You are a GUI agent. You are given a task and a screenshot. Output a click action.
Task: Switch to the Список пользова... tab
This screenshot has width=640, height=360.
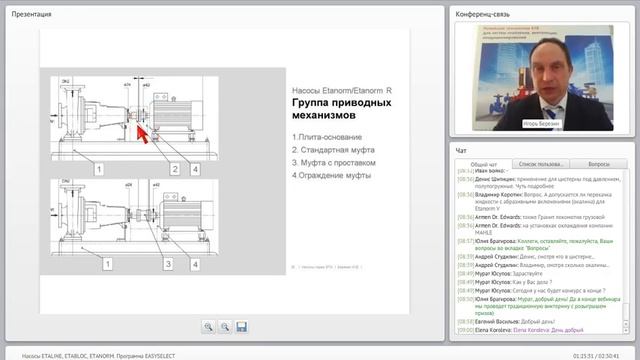click(541, 164)
